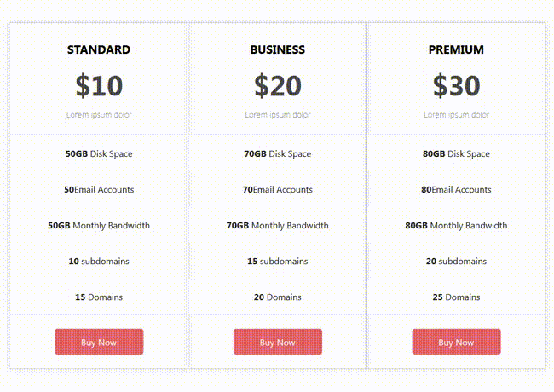Image resolution: width=554 pixels, height=392 pixels.
Task: Click Buy Now under the Standard plan
Action: coord(99,342)
